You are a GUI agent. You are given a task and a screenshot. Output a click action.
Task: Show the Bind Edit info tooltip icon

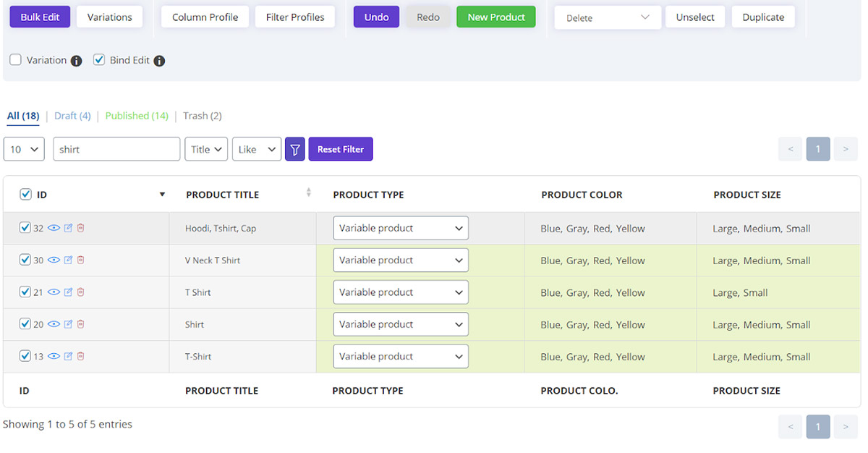tap(159, 61)
